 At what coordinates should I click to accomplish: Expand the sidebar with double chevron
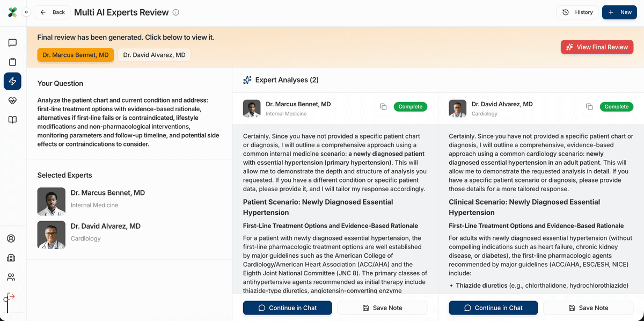[x=26, y=12]
